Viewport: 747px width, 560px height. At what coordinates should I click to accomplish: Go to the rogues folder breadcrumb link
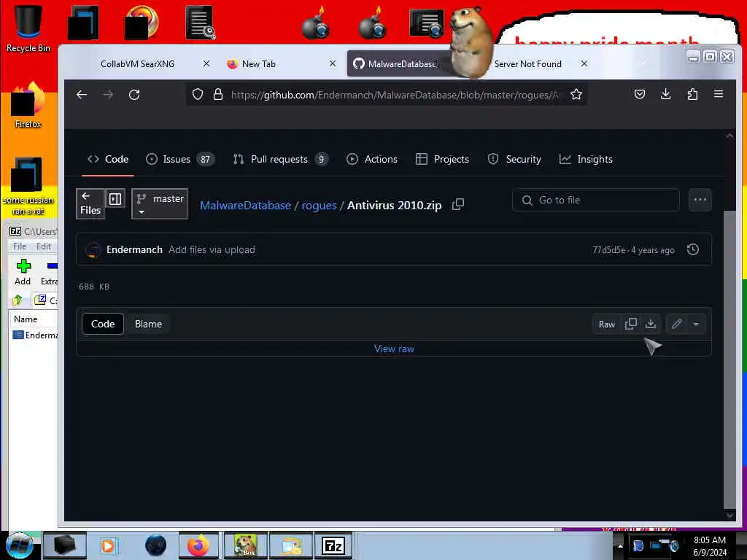click(x=319, y=205)
